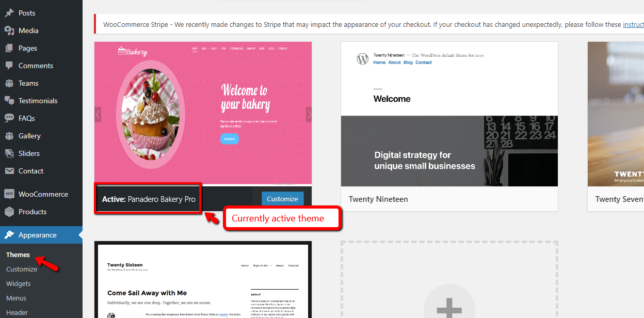The width and height of the screenshot is (644, 318).
Task: Select the Twenty Seventeen theme thumbnail
Action: [616, 114]
